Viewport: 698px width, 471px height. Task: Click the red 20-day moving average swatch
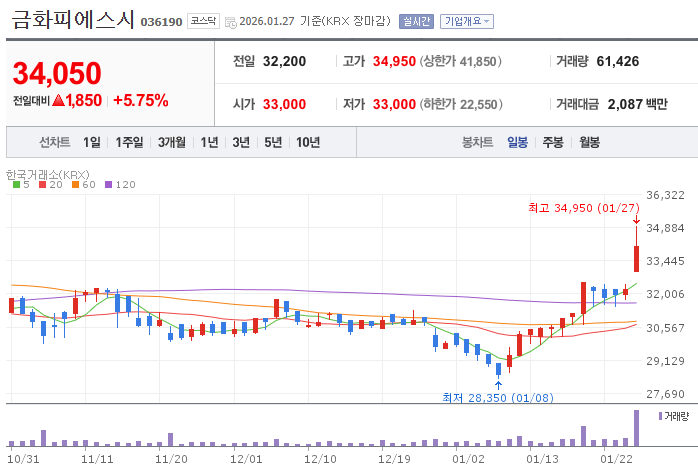(42, 184)
